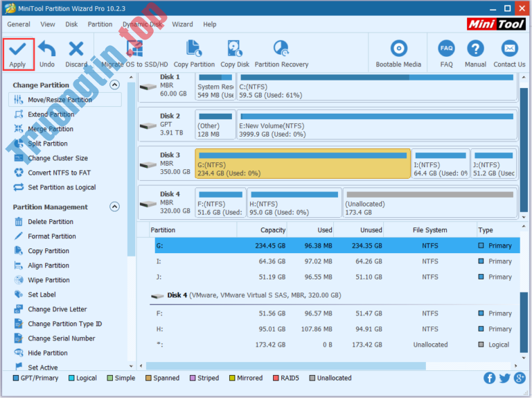Image resolution: width=532 pixels, height=398 pixels.
Task: Select the F: row in partition table
Action: (337, 313)
